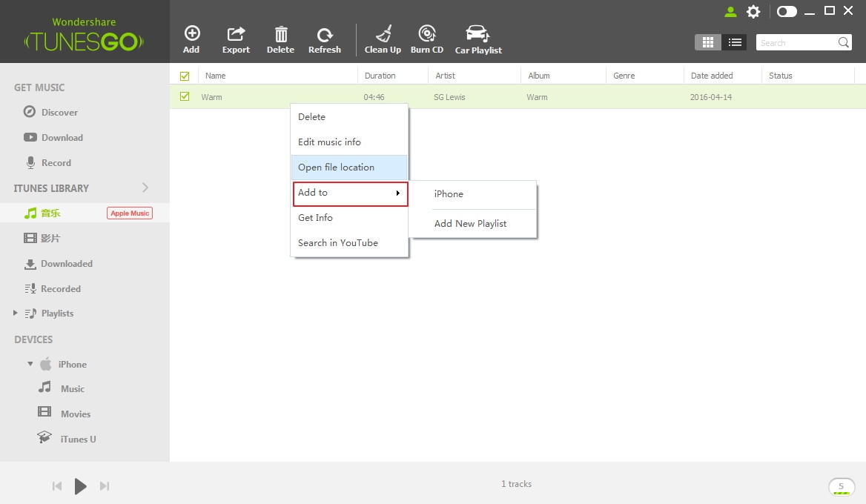Click the Wondershare TunesGo logo
The image size is (866, 504).
tap(84, 34)
